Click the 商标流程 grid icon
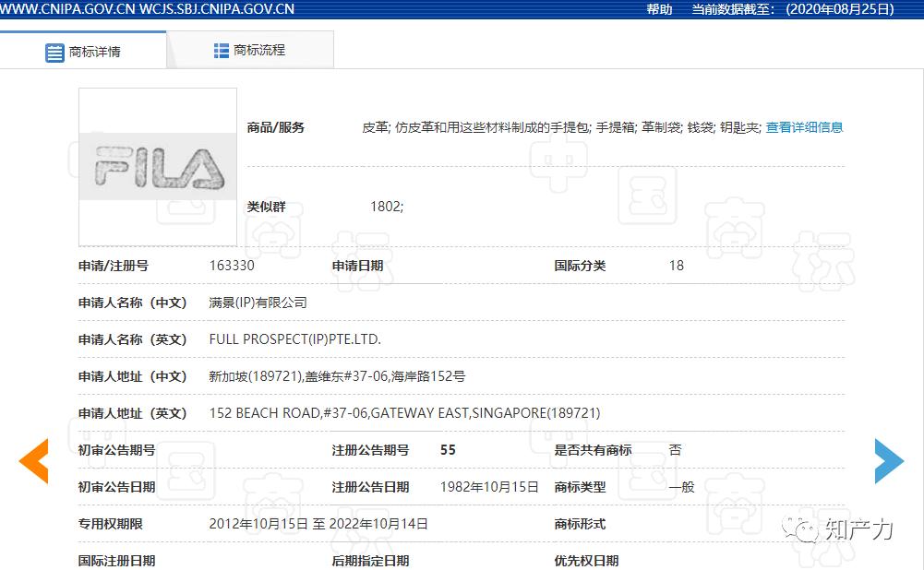The width and height of the screenshot is (924, 570). click(x=221, y=51)
